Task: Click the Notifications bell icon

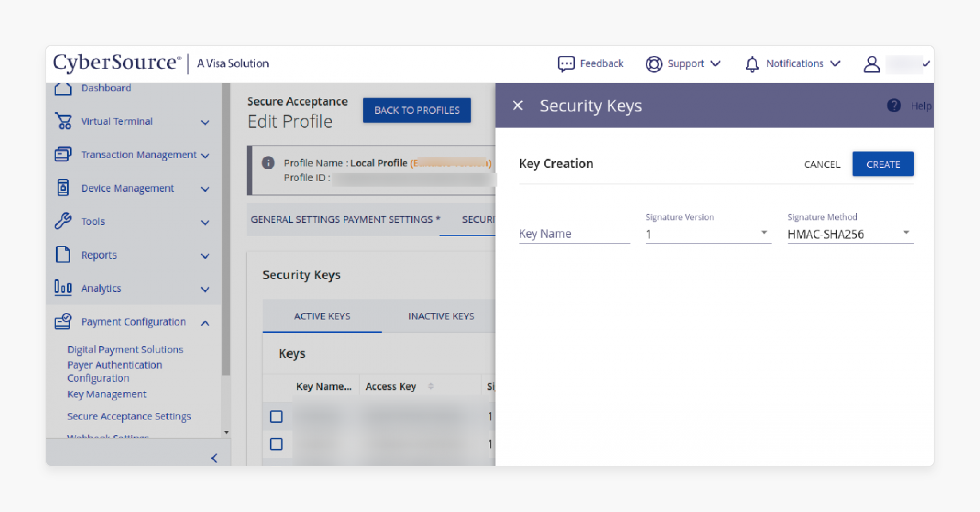Action: pos(752,64)
